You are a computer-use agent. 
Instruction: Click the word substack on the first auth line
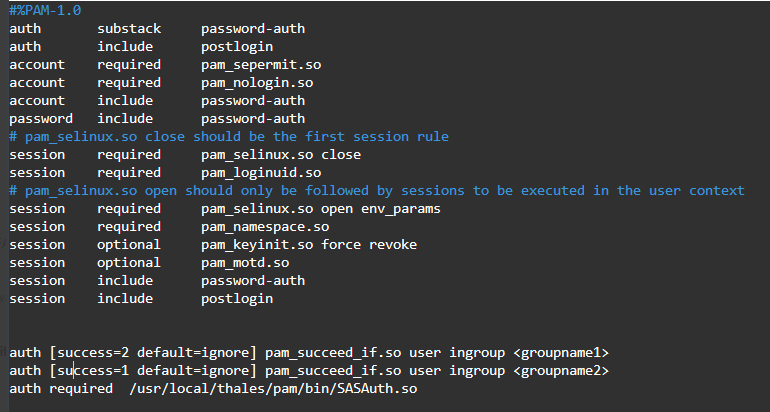click(128, 28)
